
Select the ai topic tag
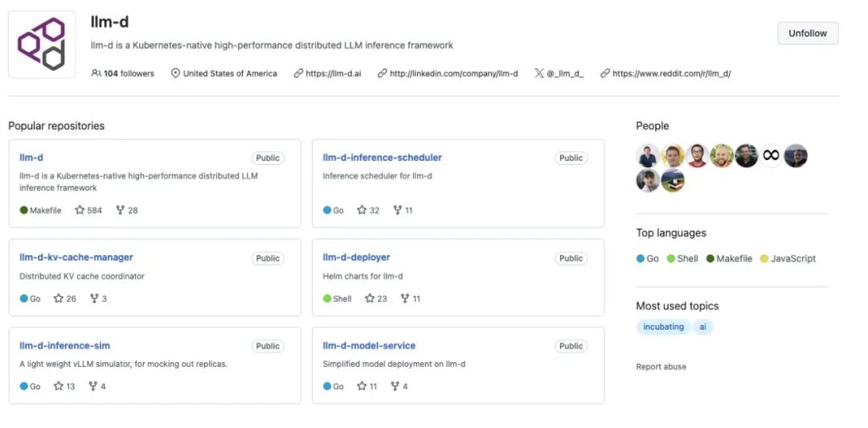[703, 327]
